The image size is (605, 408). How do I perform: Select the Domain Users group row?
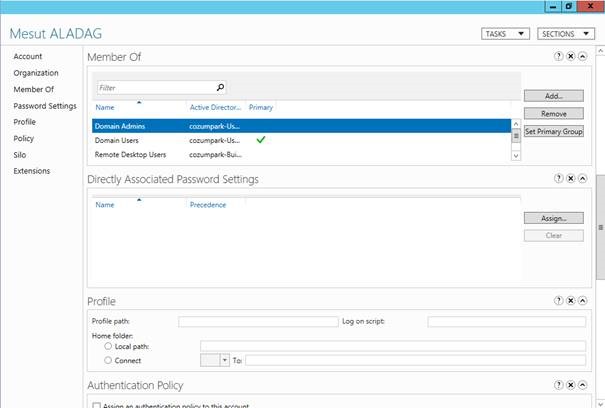(301, 140)
